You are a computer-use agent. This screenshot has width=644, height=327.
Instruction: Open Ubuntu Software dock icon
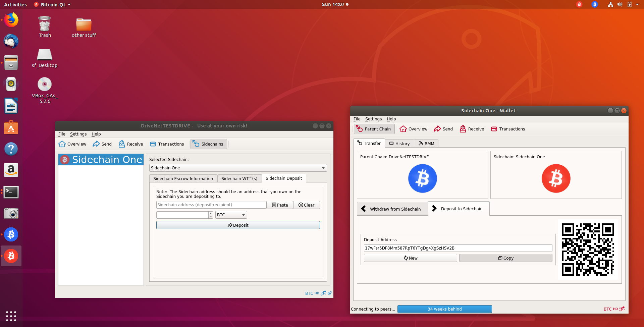[11, 127]
